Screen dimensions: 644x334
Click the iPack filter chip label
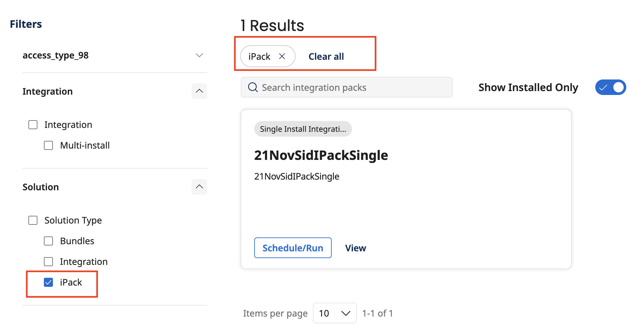pyautogui.click(x=259, y=57)
